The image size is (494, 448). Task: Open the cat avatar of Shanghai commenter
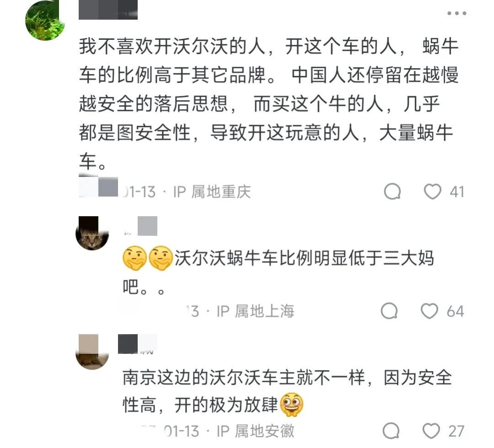pos(92,233)
